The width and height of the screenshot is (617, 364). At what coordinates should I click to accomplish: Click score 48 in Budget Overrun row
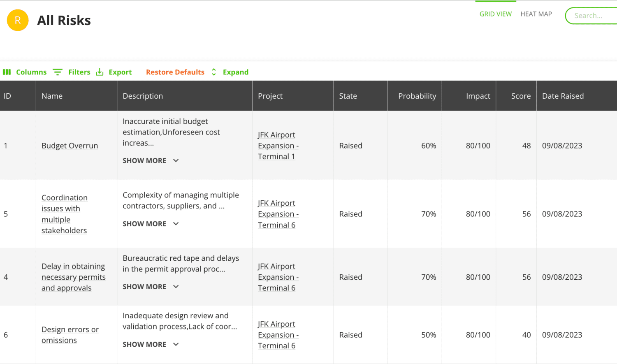tap(527, 146)
